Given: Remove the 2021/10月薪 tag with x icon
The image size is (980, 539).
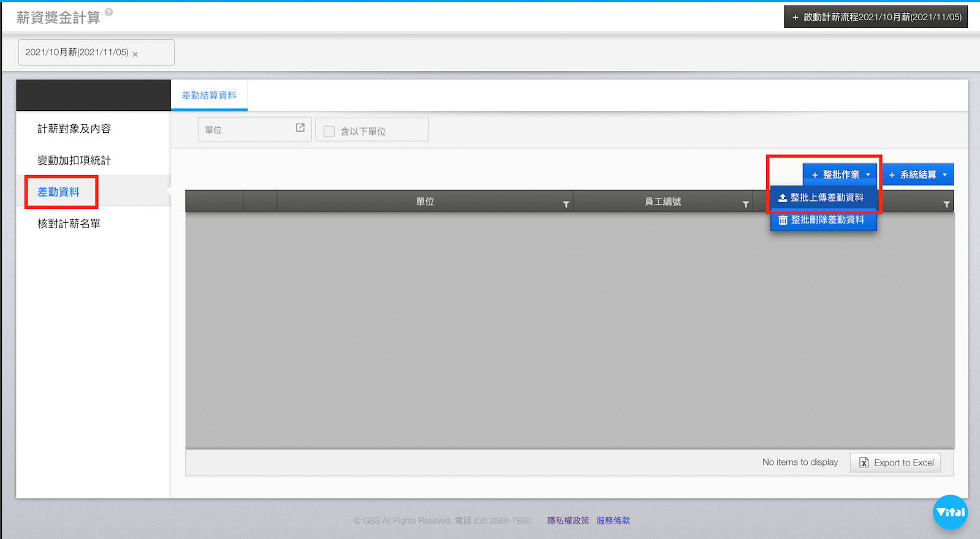Looking at the screenshot, I should (x=135, y=54).
